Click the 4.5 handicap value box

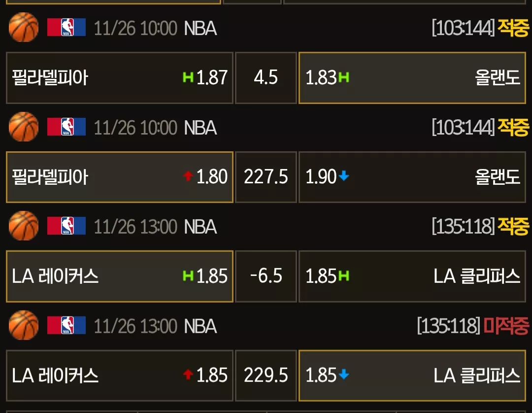[266, 78]
